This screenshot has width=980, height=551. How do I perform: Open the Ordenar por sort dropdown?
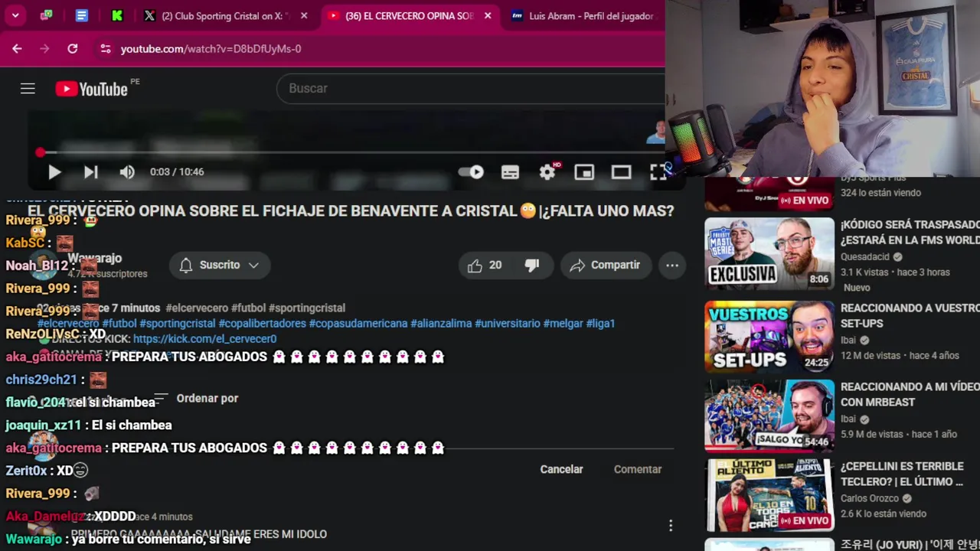pos(196,398)
